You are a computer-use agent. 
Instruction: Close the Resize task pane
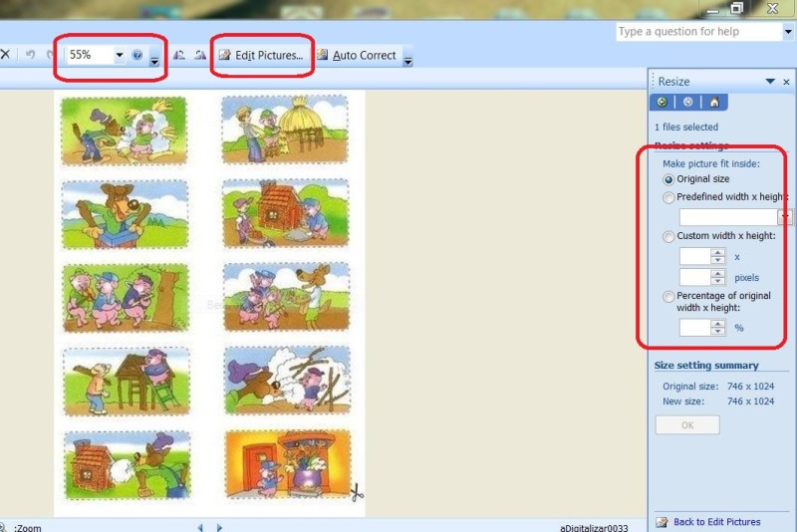[786, 82]
